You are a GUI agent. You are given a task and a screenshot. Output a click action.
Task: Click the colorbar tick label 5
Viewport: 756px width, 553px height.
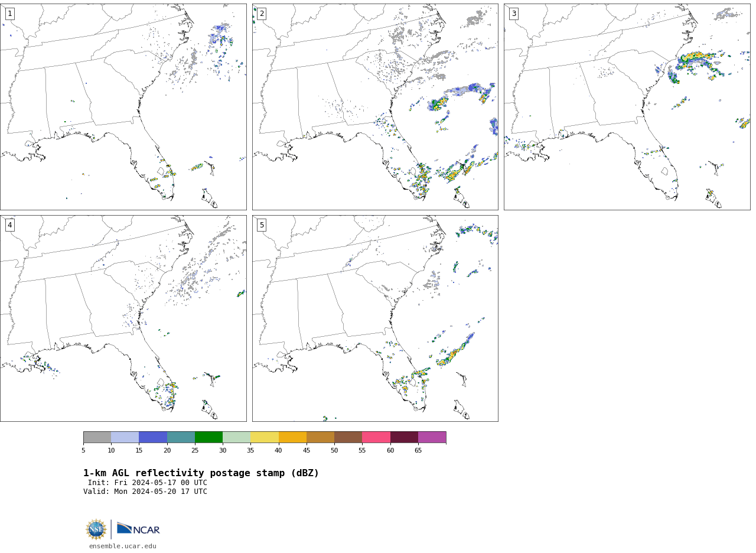pyautogui.click(x=83, y=451)
